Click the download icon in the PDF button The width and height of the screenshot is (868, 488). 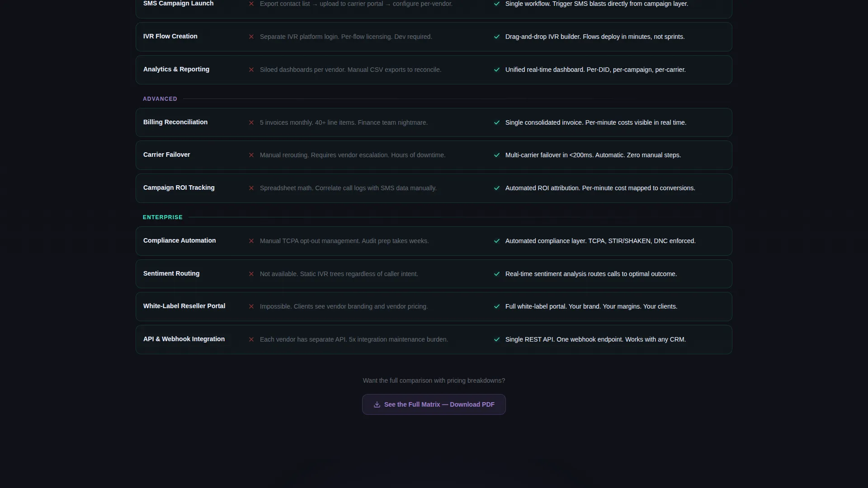pos(377,404)
